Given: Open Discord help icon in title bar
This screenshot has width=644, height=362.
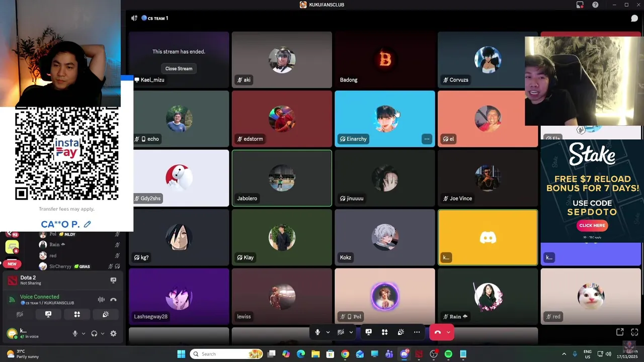Looking at the screenshot, I should tap(595, 5).
